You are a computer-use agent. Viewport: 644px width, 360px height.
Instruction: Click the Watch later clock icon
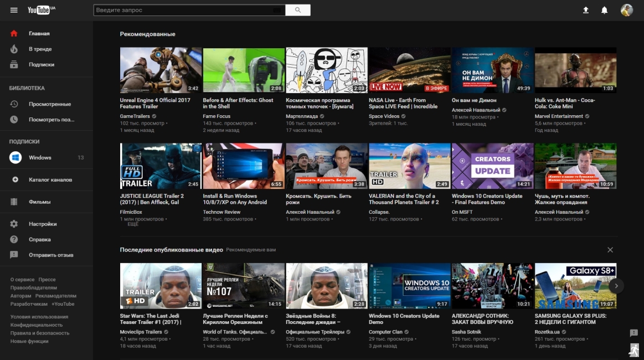(x=14, y=120)
